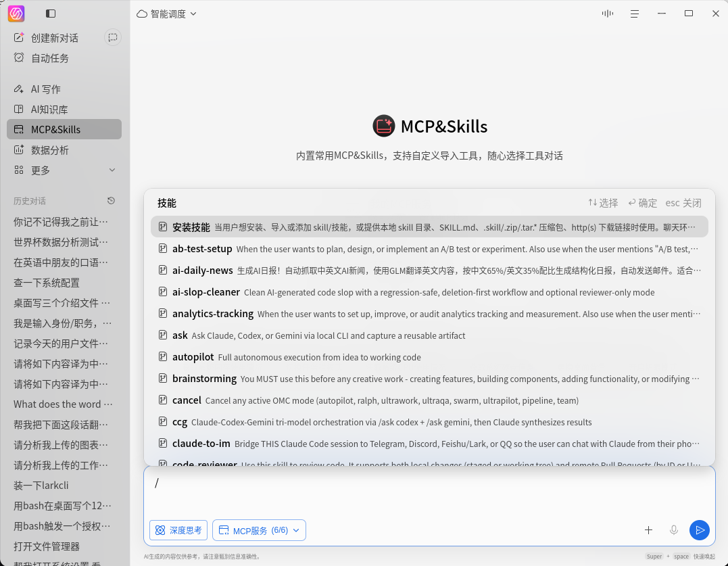Select the analytics-tracking skill
Image resolution: width=728 pixels, height=566 pixels.
click(x=429, y=313)
